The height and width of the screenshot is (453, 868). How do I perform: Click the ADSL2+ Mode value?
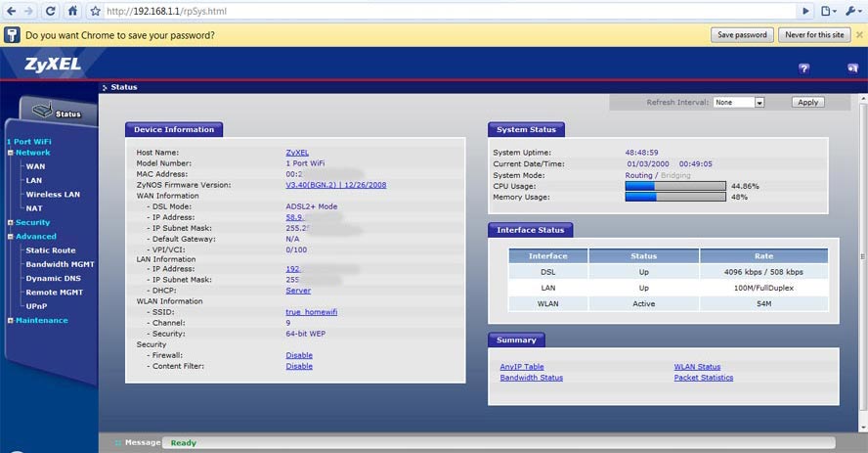(312, 206)
